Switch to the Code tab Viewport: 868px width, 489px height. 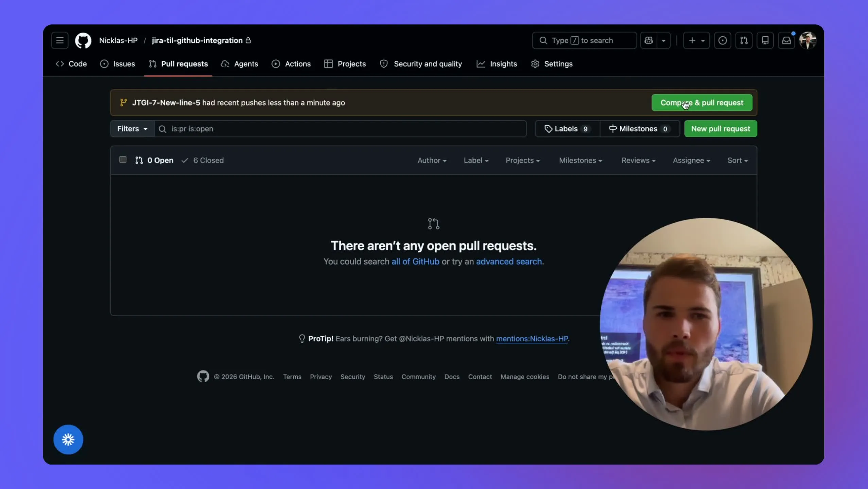pos(71,64)
